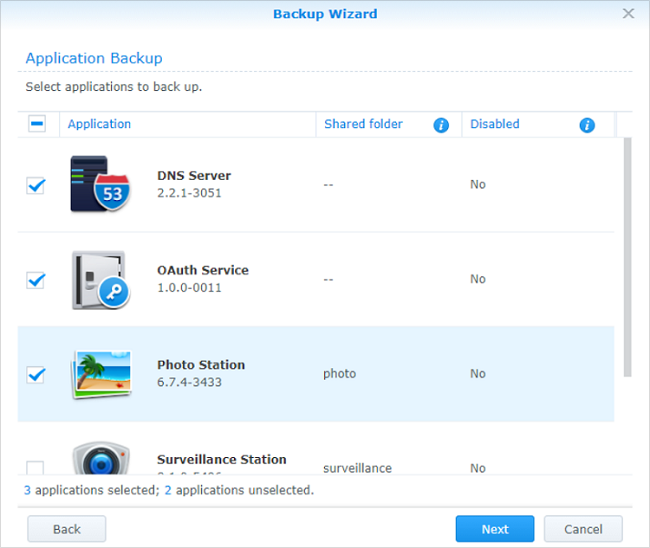Screen dimensions: 650x548
Task: Click the application list vertical scrollbar
Action: 628,257
